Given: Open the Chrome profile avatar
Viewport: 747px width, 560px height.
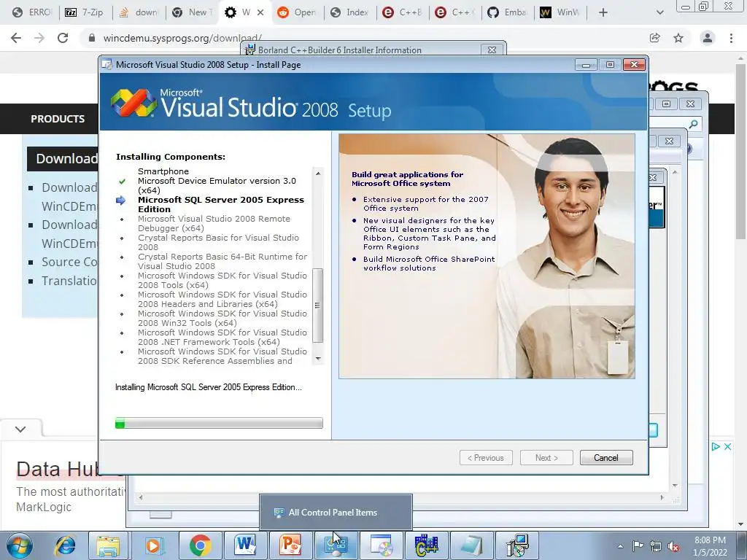Looking at the screenshot, I should (x=708, y=38).
